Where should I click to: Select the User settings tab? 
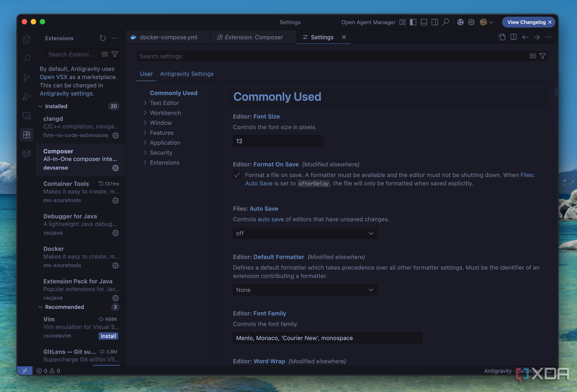pos(146,74)
